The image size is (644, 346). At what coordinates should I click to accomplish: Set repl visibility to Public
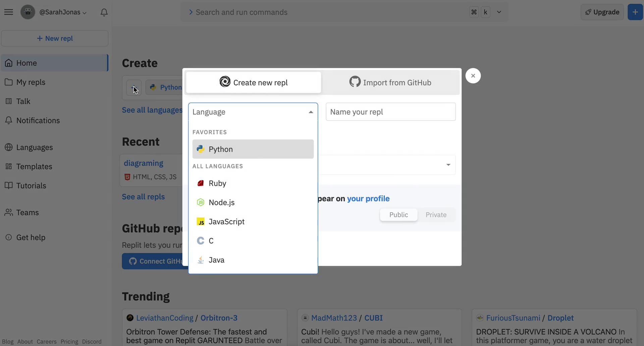398,215
